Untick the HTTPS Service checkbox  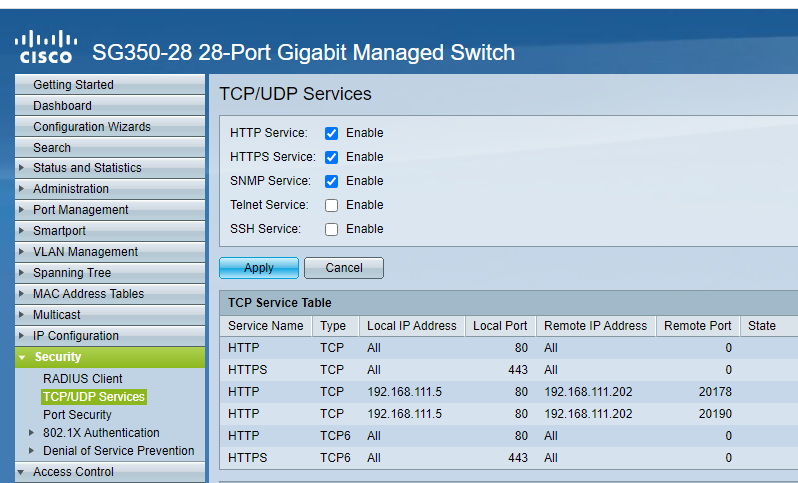[331, 157]
